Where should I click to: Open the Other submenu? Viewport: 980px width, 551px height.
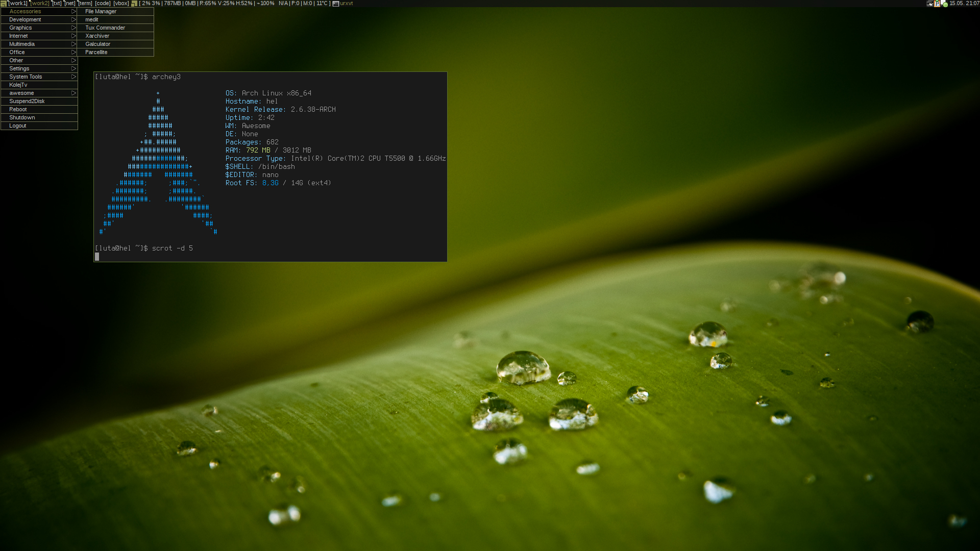pyautogui.click(x=39, y=60)
